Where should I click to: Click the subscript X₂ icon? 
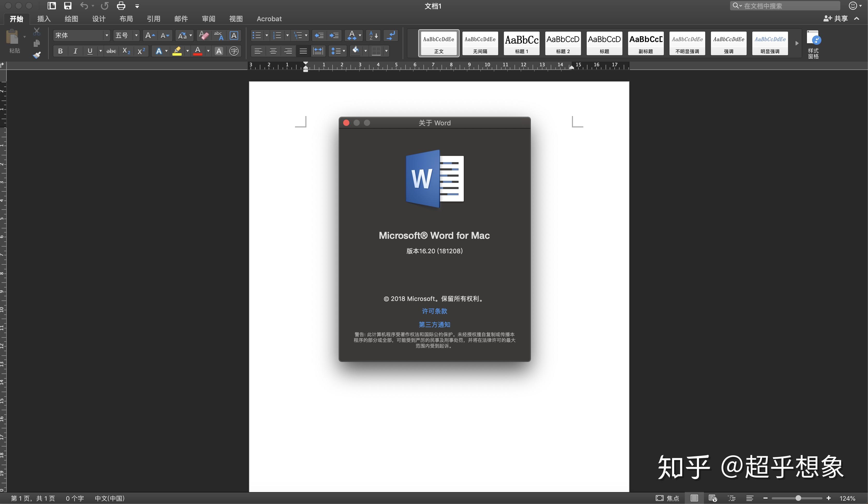(126, 51)
